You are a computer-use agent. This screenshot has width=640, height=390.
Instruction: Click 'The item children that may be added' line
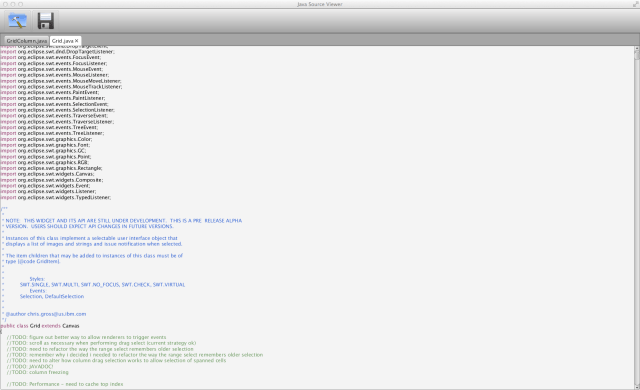click(92, 256)
